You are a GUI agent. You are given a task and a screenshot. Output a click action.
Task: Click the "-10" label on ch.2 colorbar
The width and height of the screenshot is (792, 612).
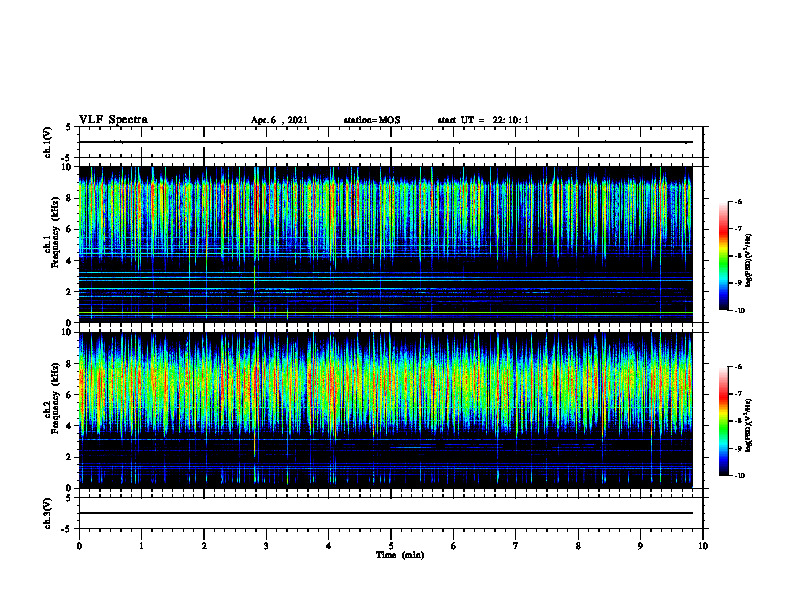(x=739, y=476)
